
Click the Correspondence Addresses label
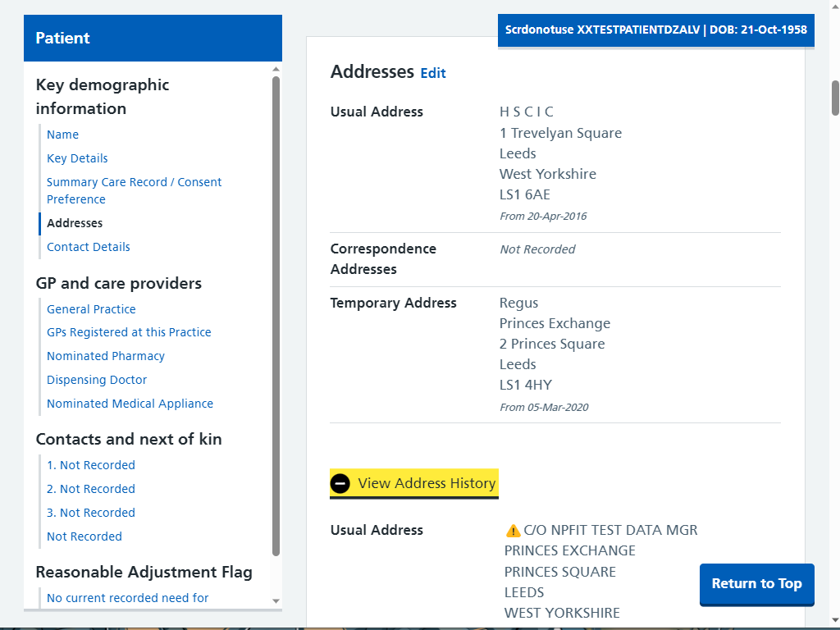[383, 258]
